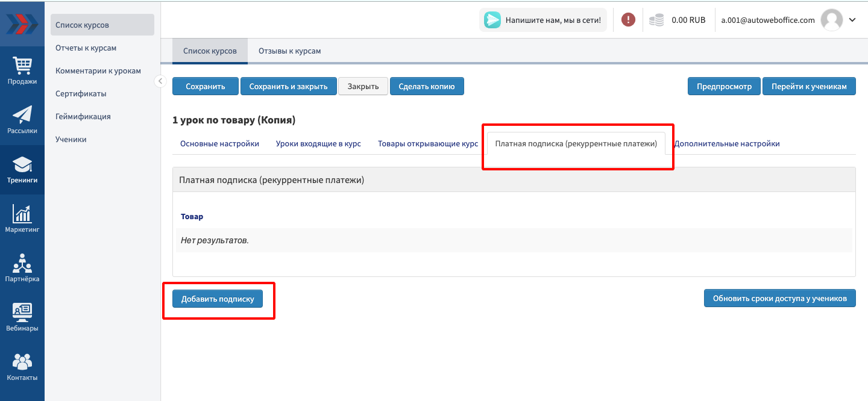The height and width of the screenshot is (401, 868).
Task: Open the Вебинары section
Action: (x=22, y=317)
